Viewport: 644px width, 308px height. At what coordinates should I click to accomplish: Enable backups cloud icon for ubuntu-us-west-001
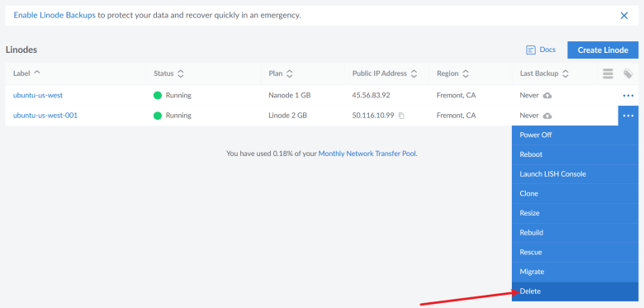[x=547, y=116]
